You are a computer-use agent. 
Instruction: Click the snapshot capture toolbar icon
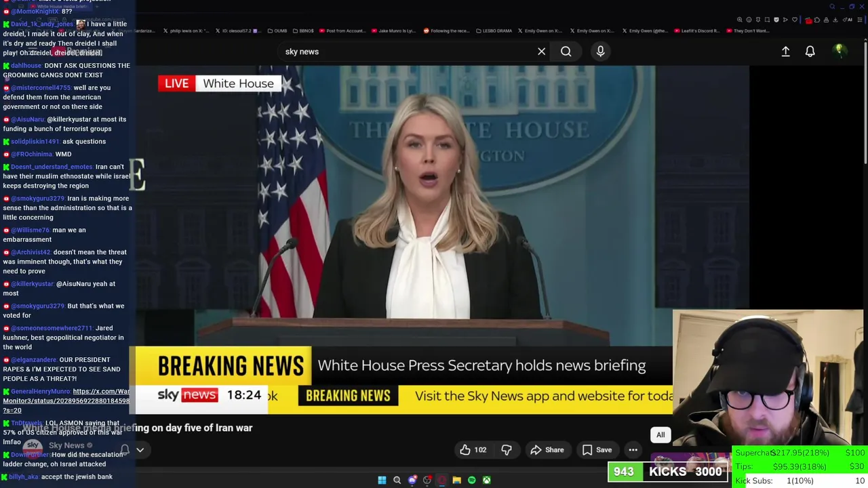click(767, 20)
